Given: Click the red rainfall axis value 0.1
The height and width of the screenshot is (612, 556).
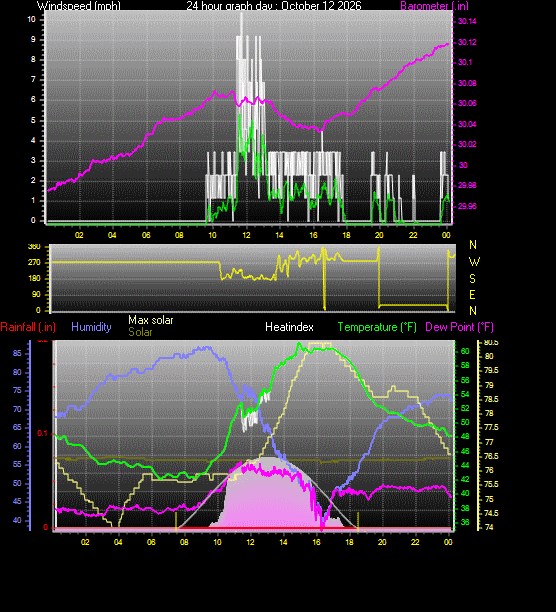Looking at the screenshot, I should click(x=43, y=434).
